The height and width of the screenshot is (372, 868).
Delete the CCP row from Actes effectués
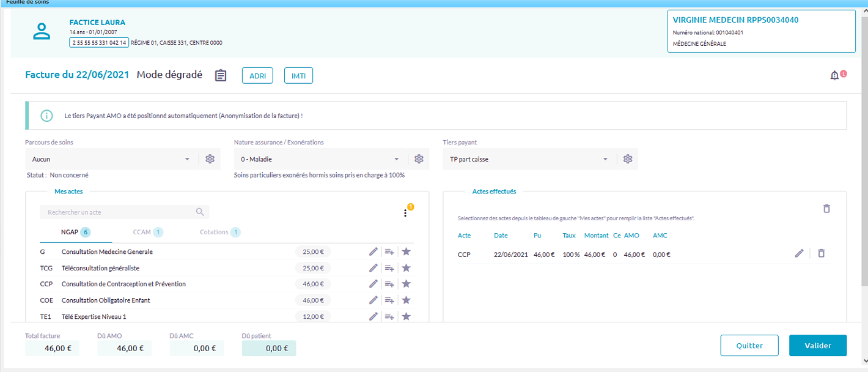tap(822, 253)
